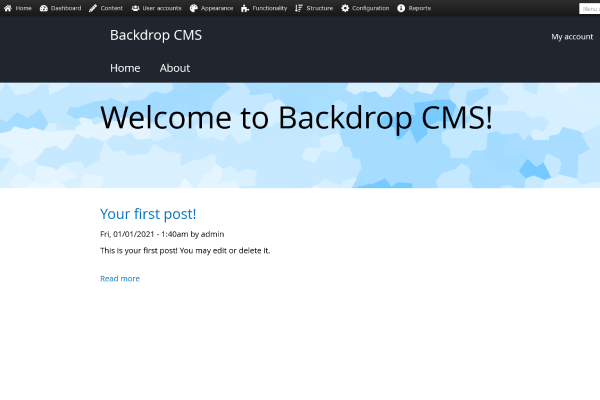Click Read more under first post
The image size is (600, 400).
tap(120, 278)
